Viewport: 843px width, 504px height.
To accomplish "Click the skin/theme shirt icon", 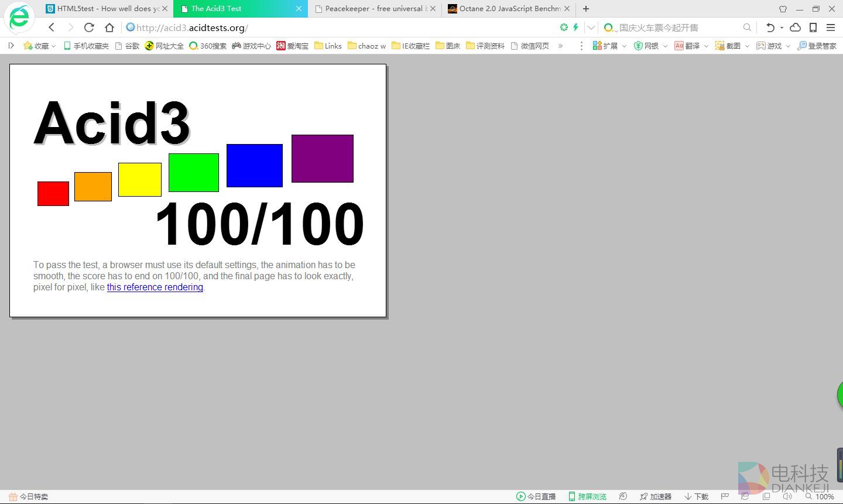I will [x=783, y=9].
